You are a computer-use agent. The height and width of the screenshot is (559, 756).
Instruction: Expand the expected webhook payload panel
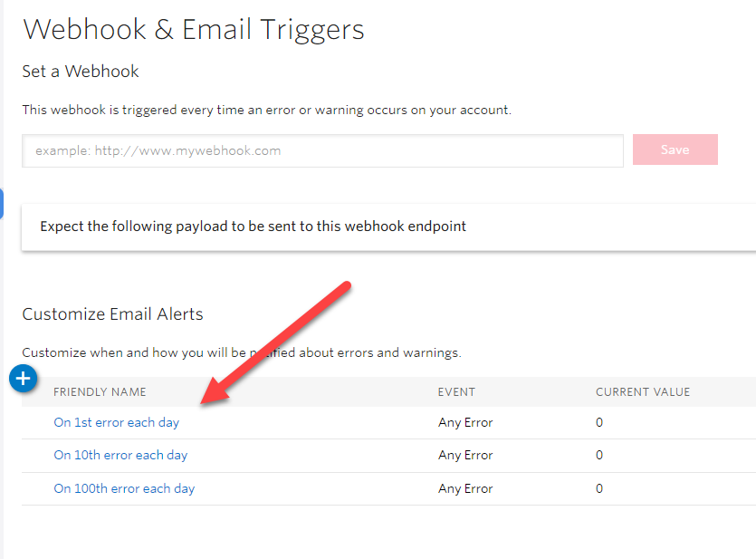pos(254,226)
